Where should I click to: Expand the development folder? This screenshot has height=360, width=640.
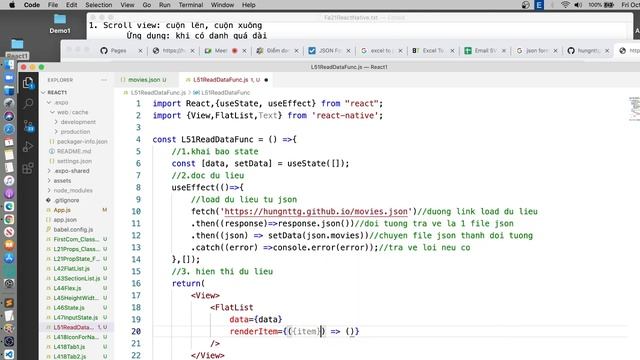pos(56,122)
